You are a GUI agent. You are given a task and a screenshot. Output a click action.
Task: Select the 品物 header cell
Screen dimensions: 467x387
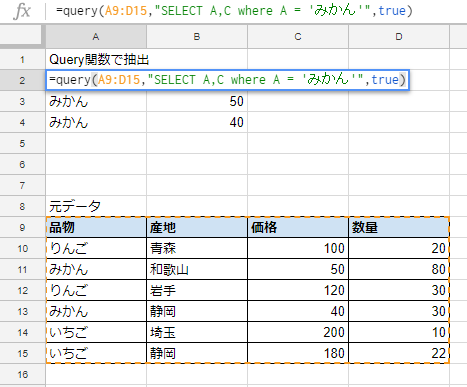click(96, 227)
